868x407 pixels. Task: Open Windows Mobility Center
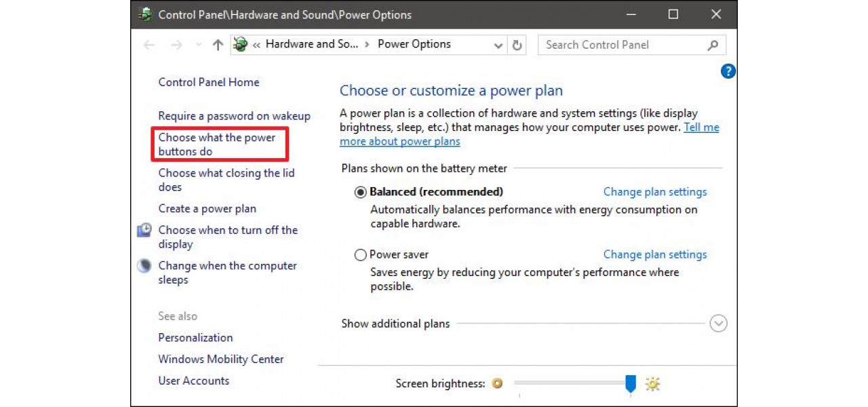click(x=221, y=360)
